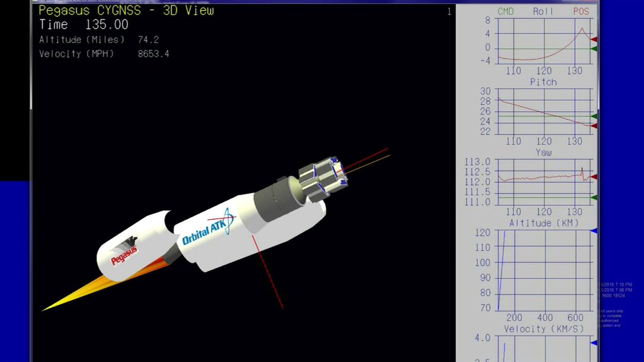The height and width of the screenshot is (362, 644).
Task: Click the "Velocity (KM/S)" chart title
Action: (544, 329)
